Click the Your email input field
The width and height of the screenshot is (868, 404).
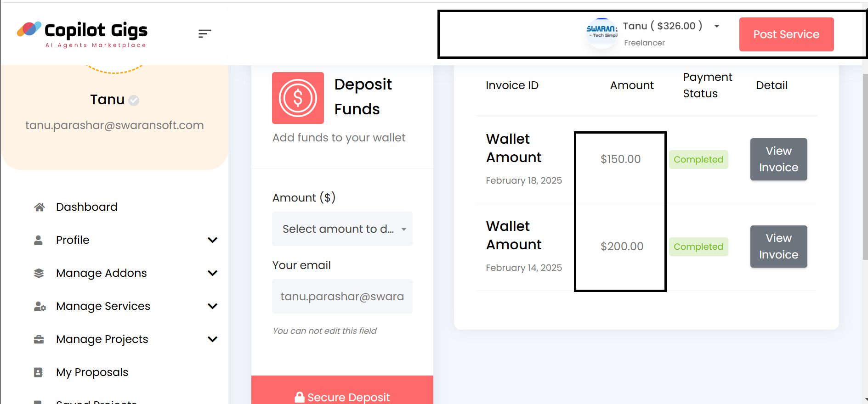point(342,297)
